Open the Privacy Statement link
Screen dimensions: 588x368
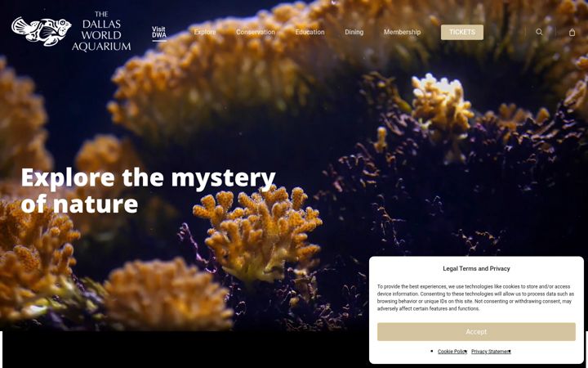[x=491, y=352]
